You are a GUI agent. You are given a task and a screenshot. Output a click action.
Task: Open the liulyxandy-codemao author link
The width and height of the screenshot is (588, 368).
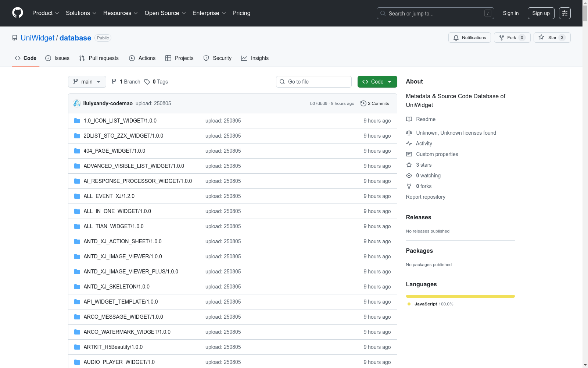click(x=108, y=103)
